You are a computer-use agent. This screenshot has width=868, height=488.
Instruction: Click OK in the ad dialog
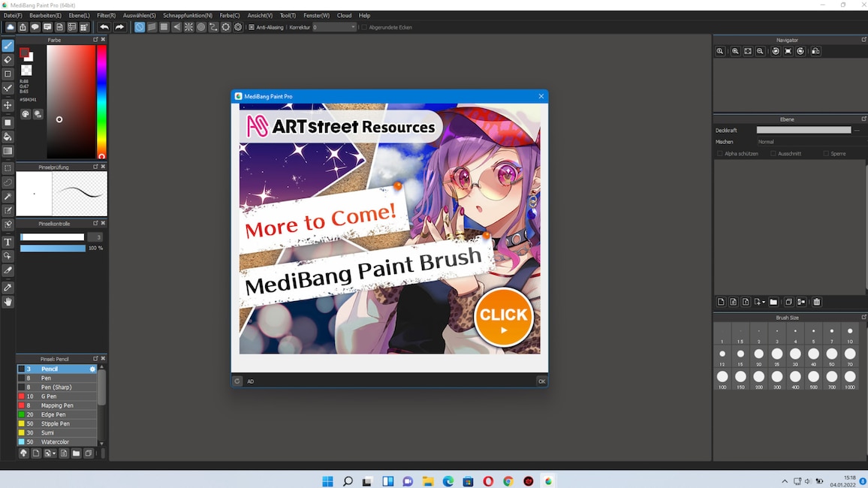click(x=541, y=381)
